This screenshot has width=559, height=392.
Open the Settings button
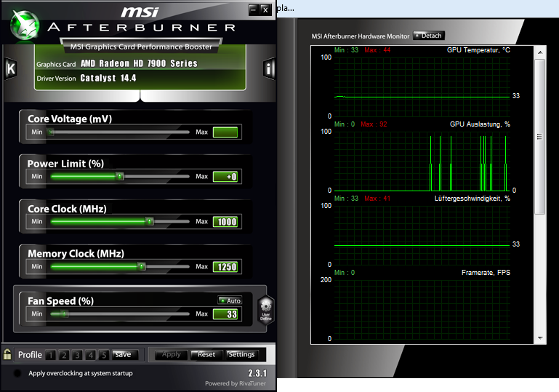click(242, 355)
